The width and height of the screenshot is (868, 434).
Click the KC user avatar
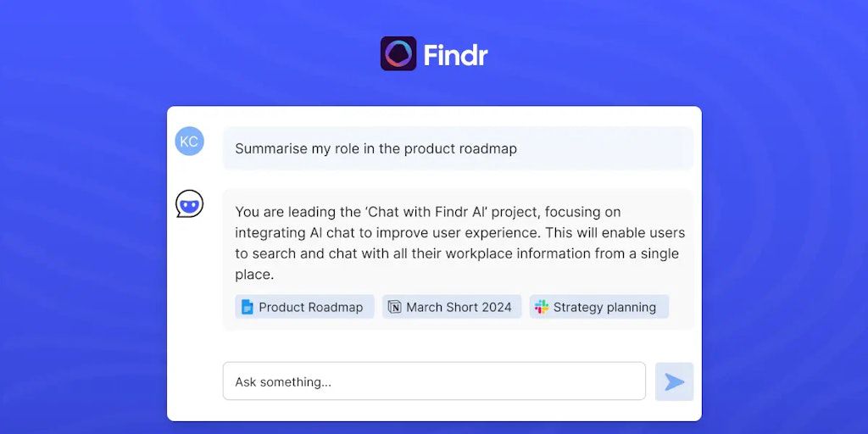pyautogui.click(x=189, y=142)
